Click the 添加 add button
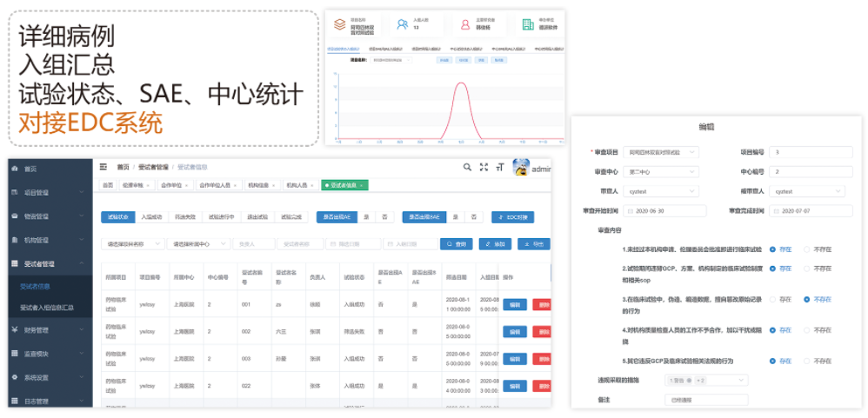 (495, 244)
